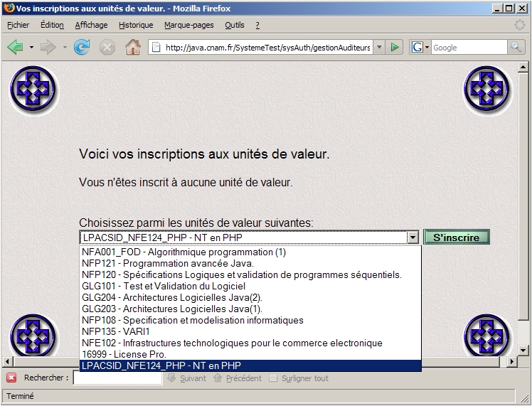
Task: Reload the page with the Refresh icon
Action: tap(82, 47)
